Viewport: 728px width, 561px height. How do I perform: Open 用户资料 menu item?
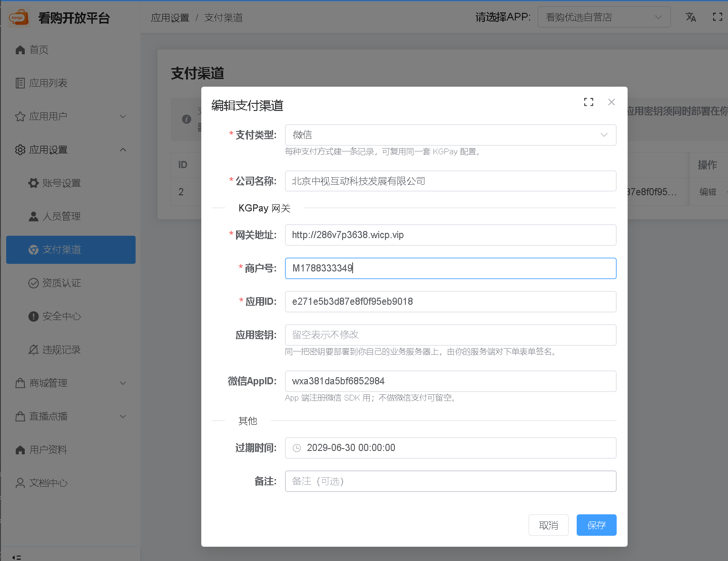coord(70,450)
